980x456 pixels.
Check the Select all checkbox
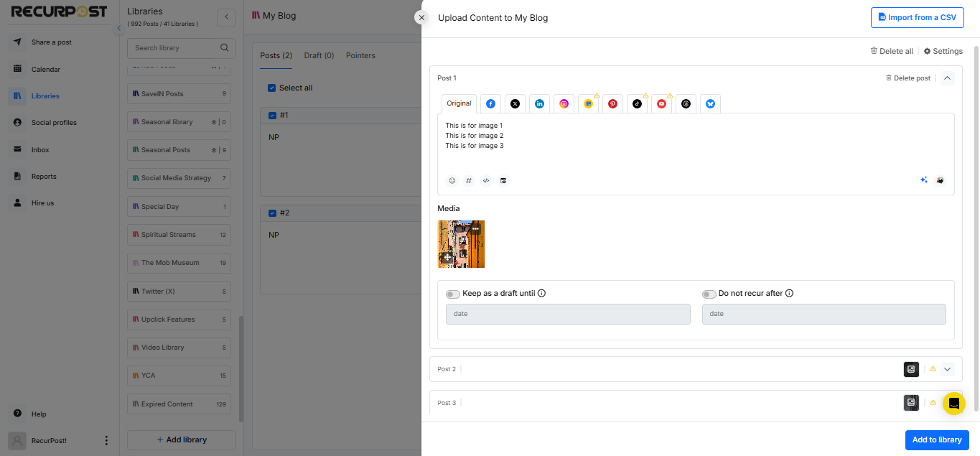(x=271, y=88)
